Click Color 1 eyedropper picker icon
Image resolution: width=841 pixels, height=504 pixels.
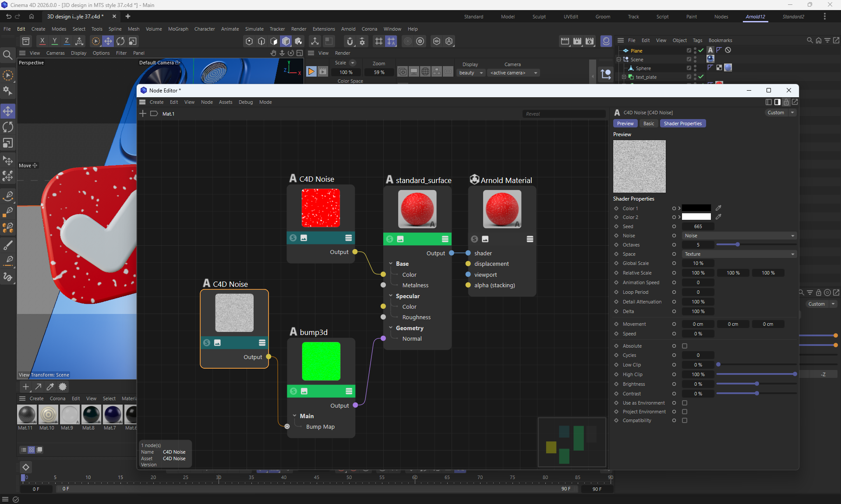[718, 208]
